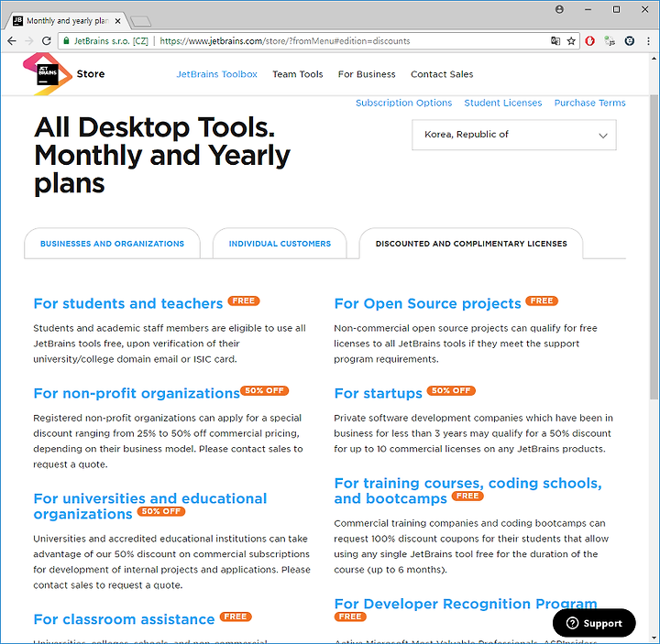Image resolution: width=660 pixels, height=644 pixels.
Task: Click the page vertical scrollbar thumb
Action: (x=654, y=247)
